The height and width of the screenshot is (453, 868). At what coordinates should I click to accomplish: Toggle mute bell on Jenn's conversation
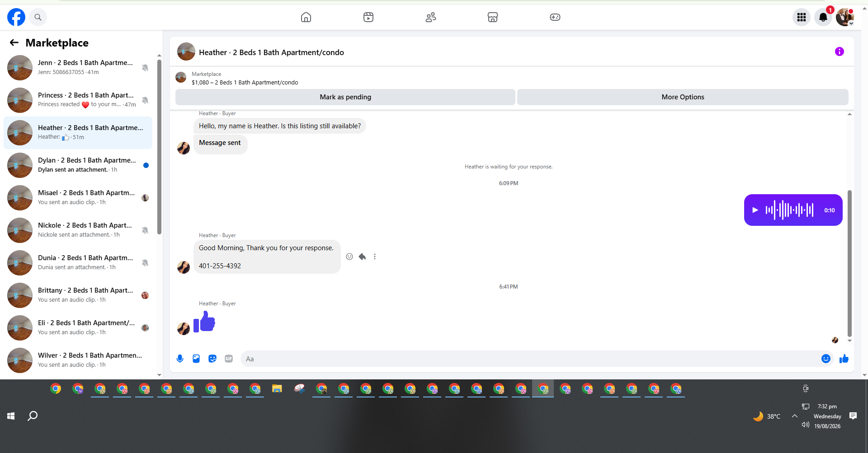(145, 68)
